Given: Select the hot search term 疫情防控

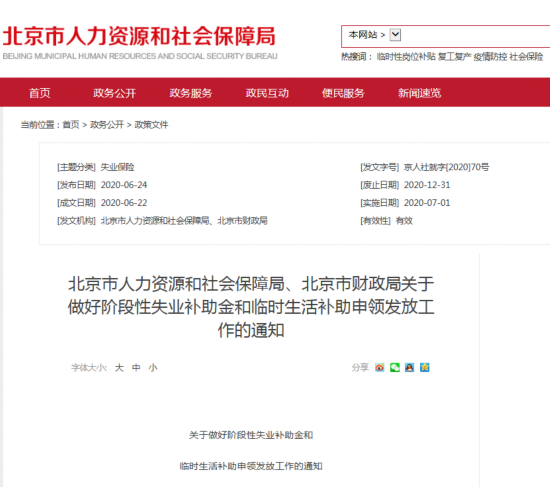Looking at the screenshot, I should pos(490,56).
